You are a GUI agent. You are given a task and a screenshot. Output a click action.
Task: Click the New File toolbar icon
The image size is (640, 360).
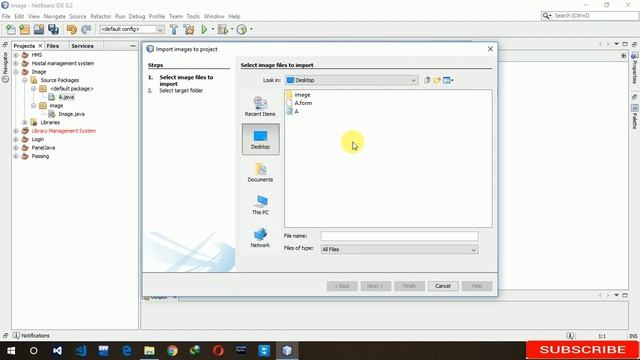coord(11,29)
